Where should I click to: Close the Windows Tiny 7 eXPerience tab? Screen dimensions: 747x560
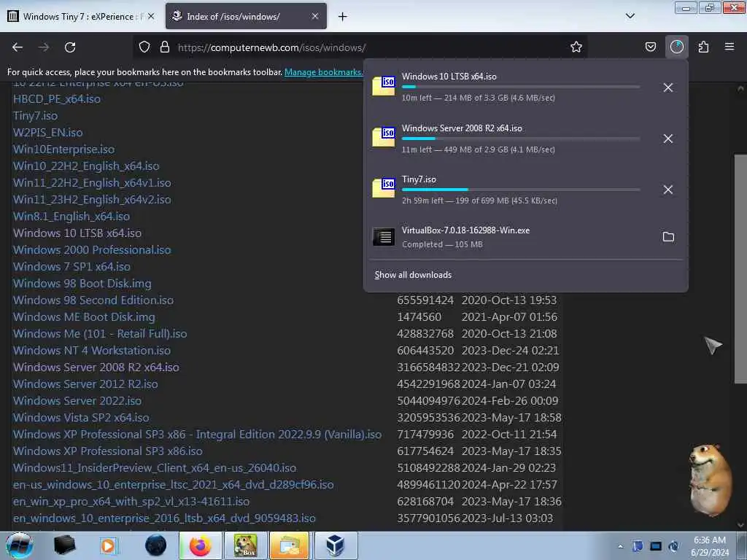point(151,16)
